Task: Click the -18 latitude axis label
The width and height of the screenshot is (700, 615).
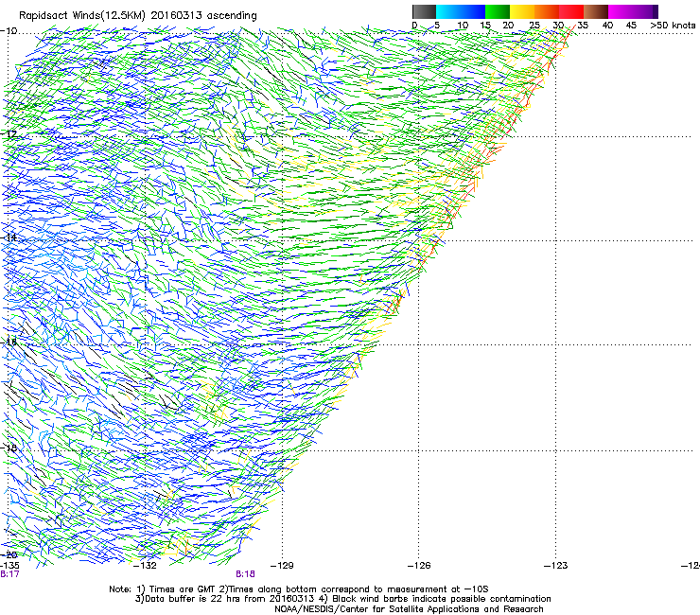Action: (9, 448)
